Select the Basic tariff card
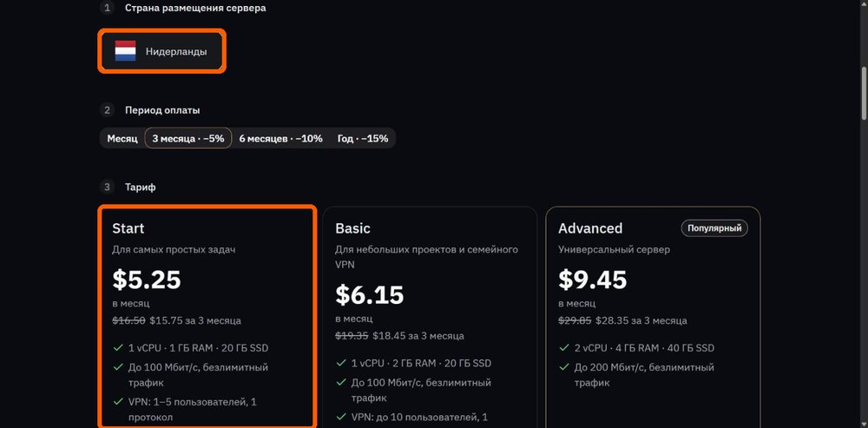Screen dimensions: 868x428 pyautogui.click(x=431, y=317)
